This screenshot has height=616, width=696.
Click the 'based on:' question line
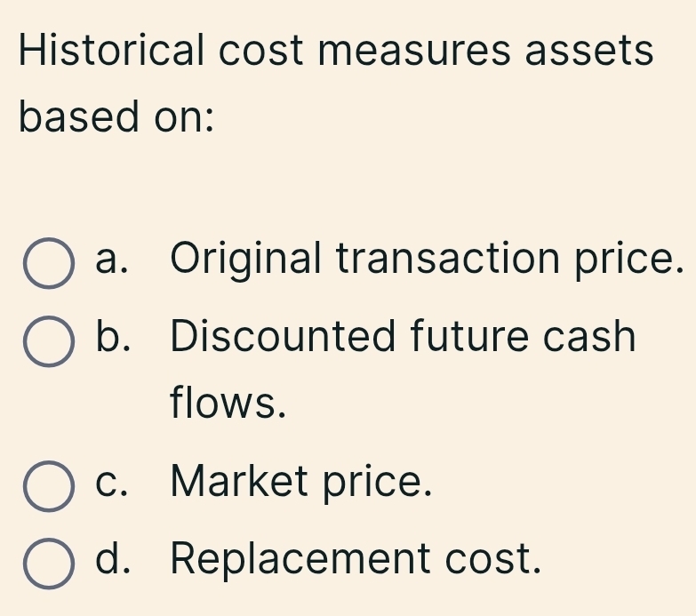[116, 118]
